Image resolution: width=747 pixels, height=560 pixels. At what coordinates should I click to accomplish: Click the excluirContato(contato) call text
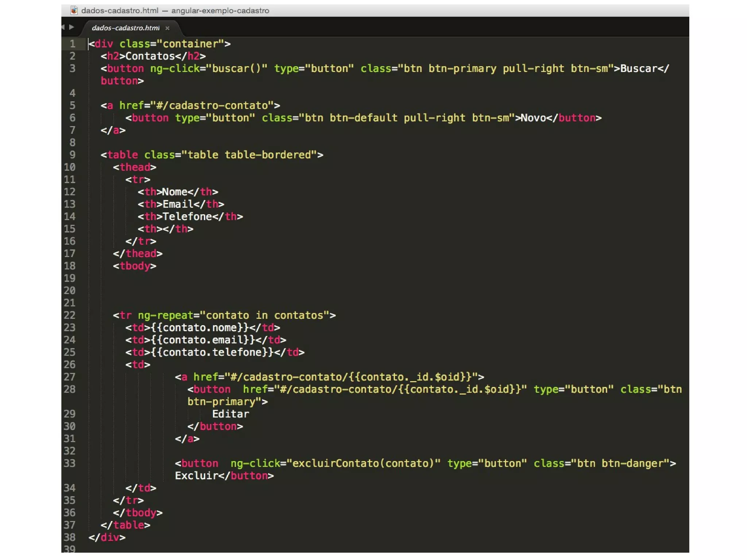click(363, 463)
